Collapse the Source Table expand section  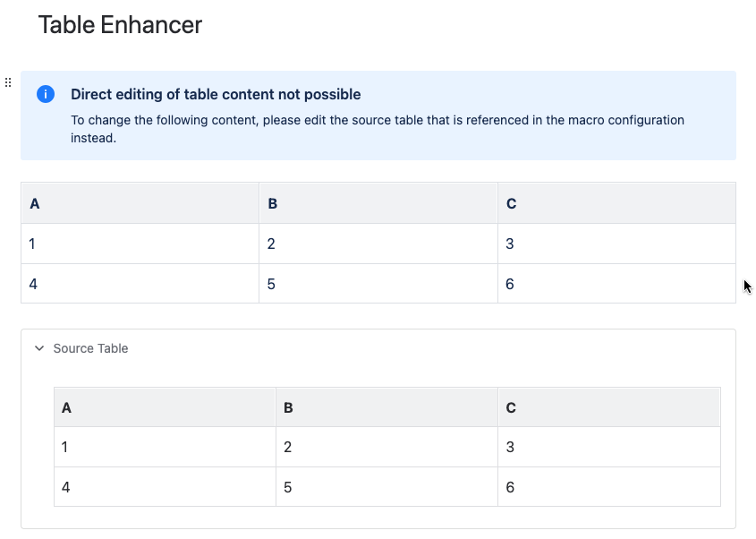point(39,348)
